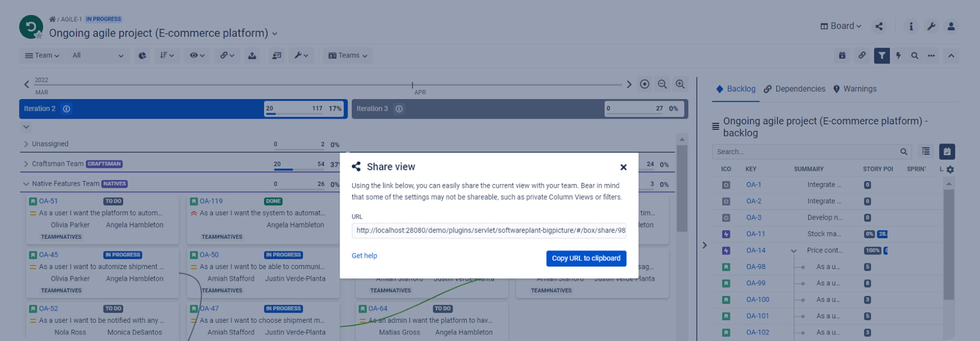This screenshot has width=980, height=341.
Task: Zoom out the timeline
Action: coord(662,84)
